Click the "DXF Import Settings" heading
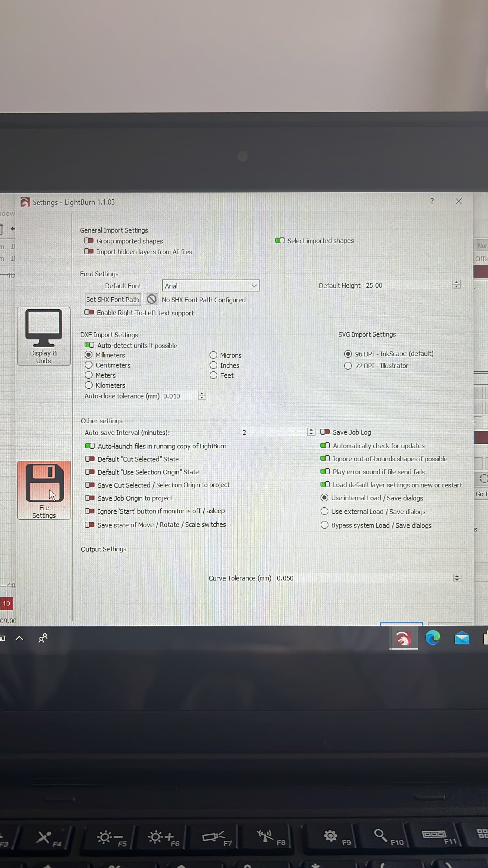488x868 pixels. [109, 335]
